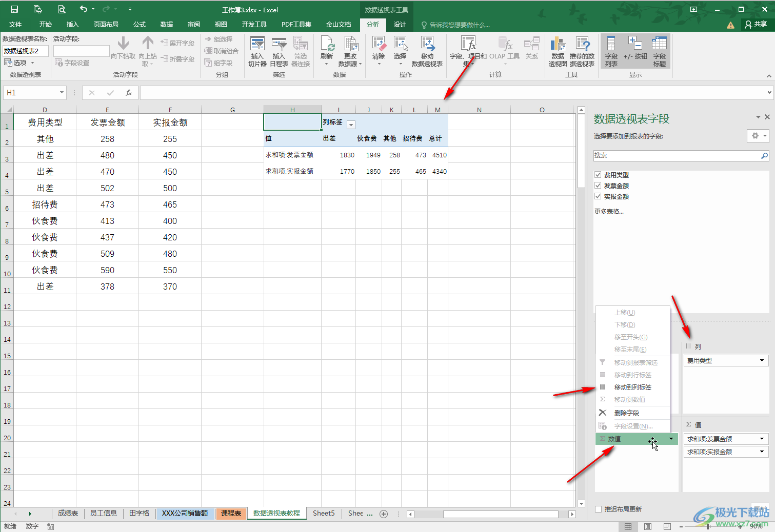
Task: Open the 求和项:实报金额 value field dropdown
Action: [x=762, y=452]
